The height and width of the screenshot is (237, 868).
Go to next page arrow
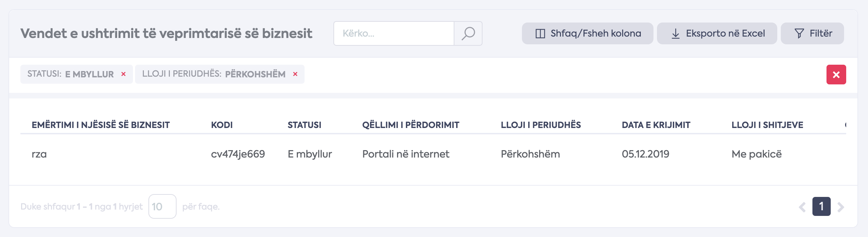pyautogui.click(x=841, y=207)
